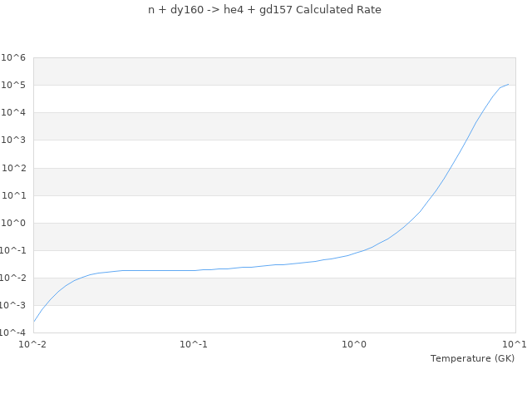The image size is (532, 399).
Task: Click the 10^6 y-axis tick label
Action: point(13,57)
